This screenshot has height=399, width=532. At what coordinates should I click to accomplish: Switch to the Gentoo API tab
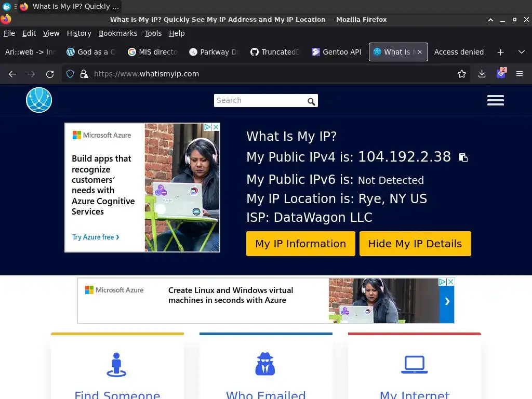[x=337, y=52]
